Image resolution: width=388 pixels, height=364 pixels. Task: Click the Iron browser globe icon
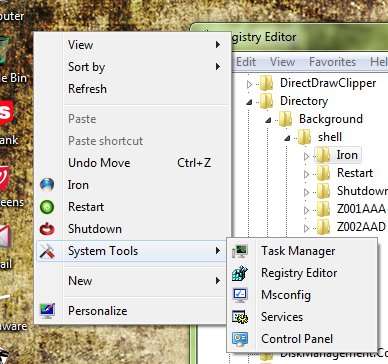pyautogui.click(x=47, y=185)
